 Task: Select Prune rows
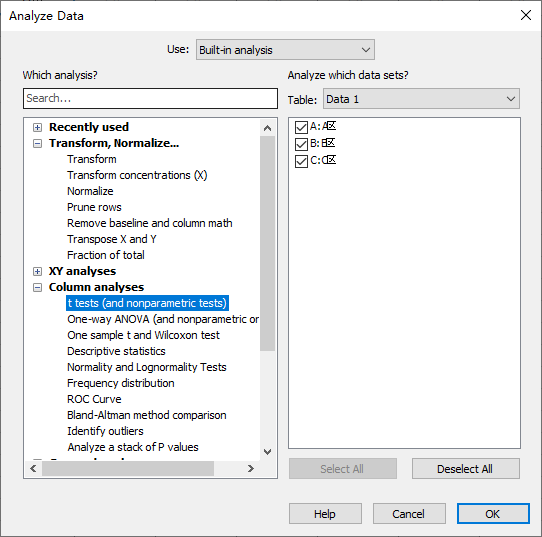click(x=94, y=207)
